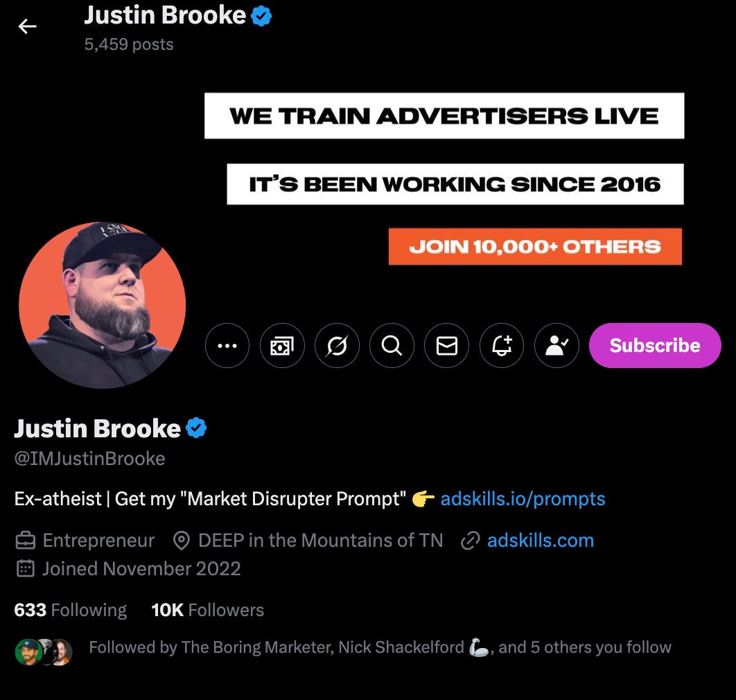The height and width of the screenshot is (700, 736).
Task: Open Justin Brooke's profile picture
Action: 103,305
